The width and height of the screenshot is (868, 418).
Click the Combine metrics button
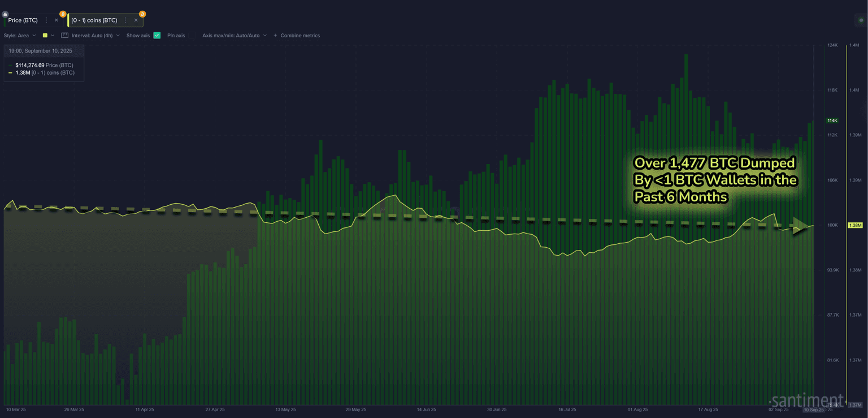pos(300,36)
